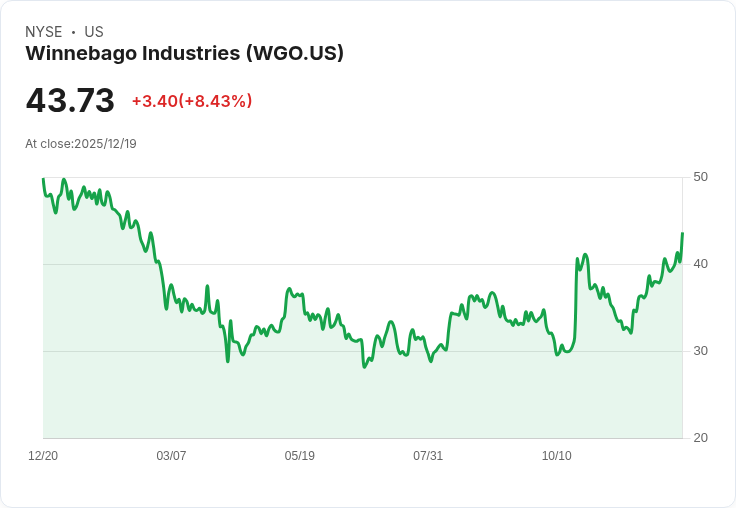Click the 07/31 date axis label

pyautogui.click(x=428, y=456)
